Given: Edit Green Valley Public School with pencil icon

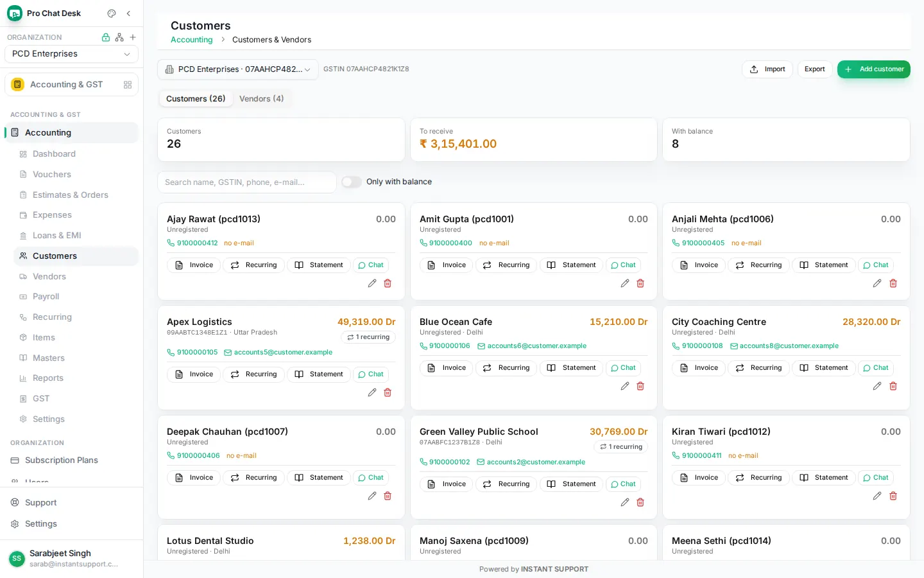Looking at the screenshot, I should tap(625, 502).
